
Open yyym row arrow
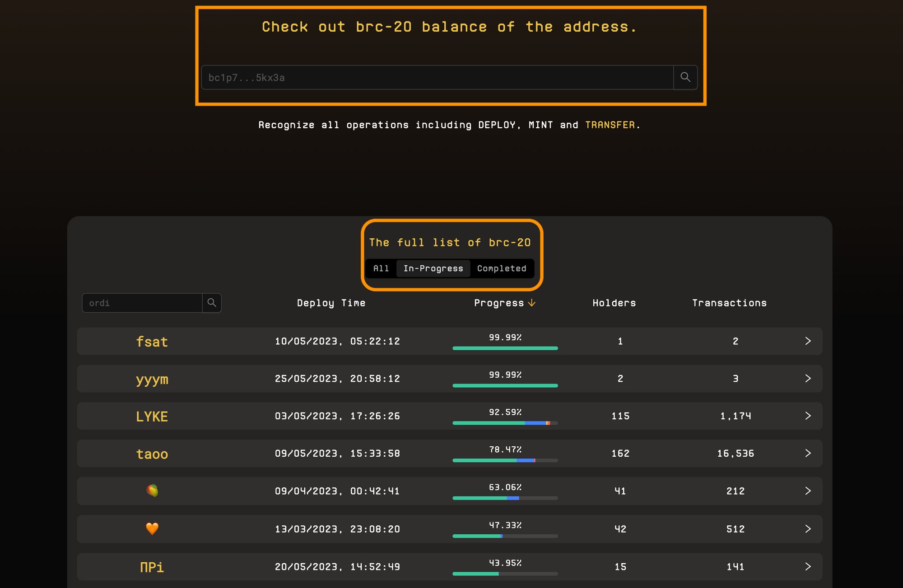point(808,378)
